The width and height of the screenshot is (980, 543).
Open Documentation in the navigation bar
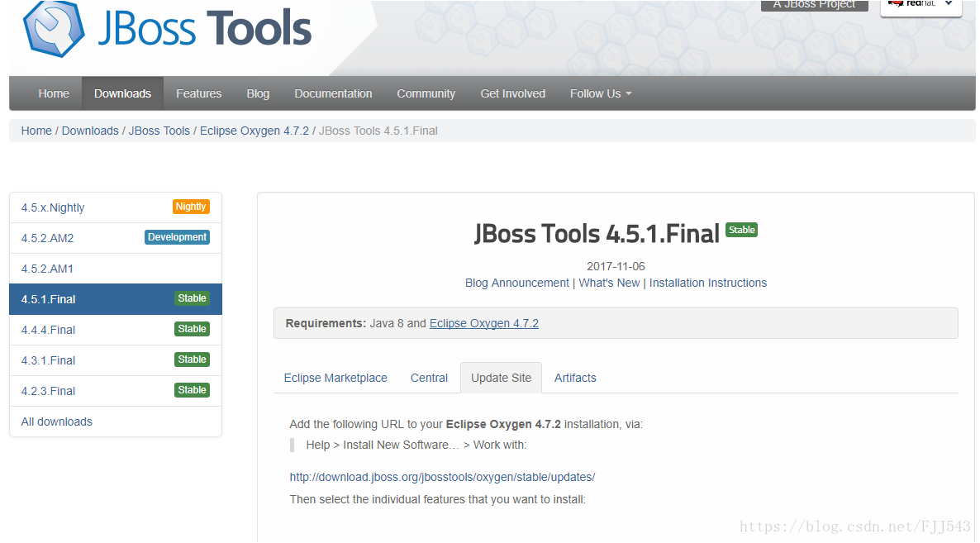[333, 93]
